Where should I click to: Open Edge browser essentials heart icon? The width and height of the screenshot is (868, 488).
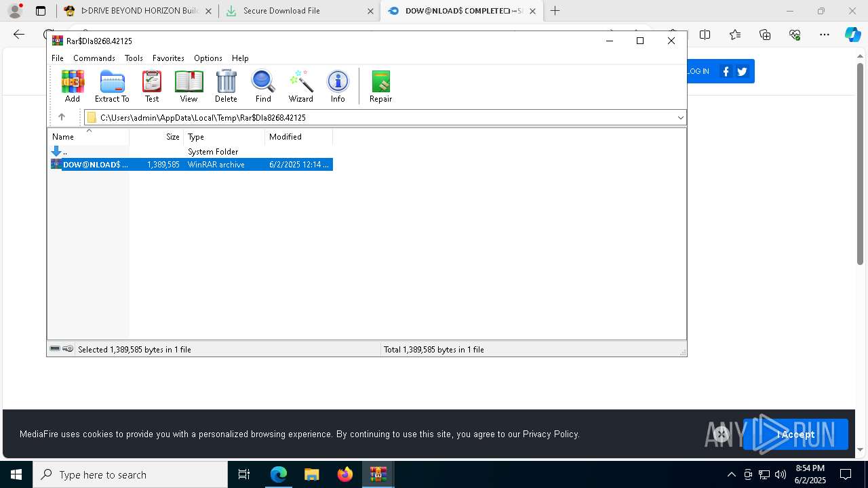coord(795,35)
